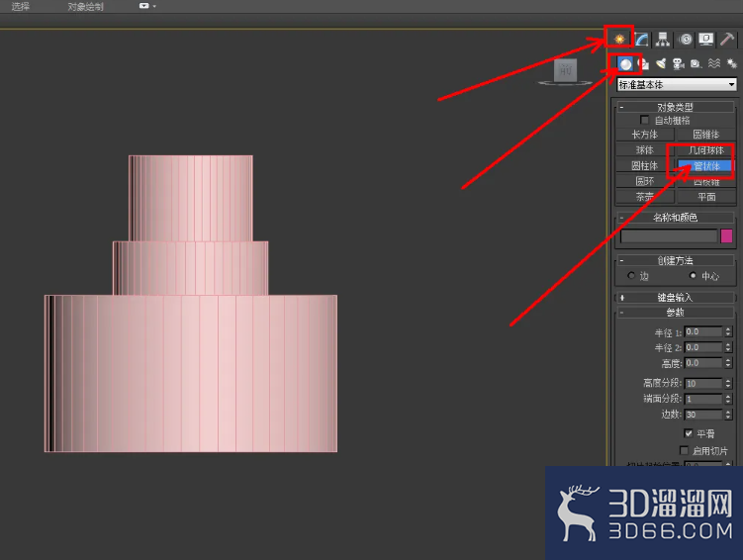The image size is (743, 560).
Task: Open the Create command panel tab
Action: [619, 39]
